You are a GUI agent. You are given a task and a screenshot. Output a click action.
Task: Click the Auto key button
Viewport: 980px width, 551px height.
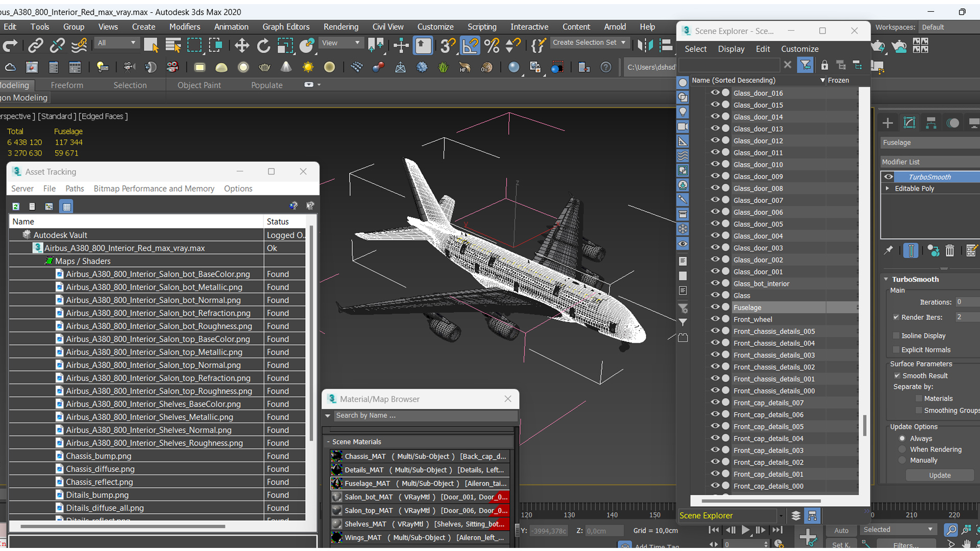pos(841,531)
